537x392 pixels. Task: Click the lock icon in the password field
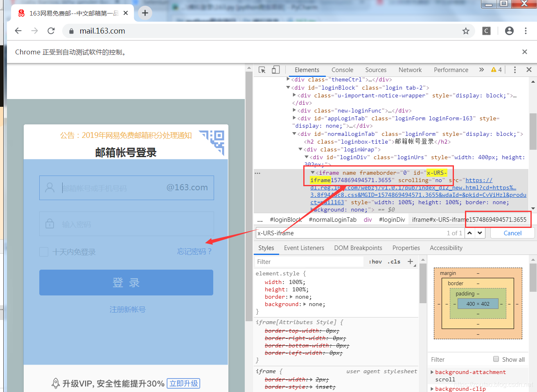[50, 223]
